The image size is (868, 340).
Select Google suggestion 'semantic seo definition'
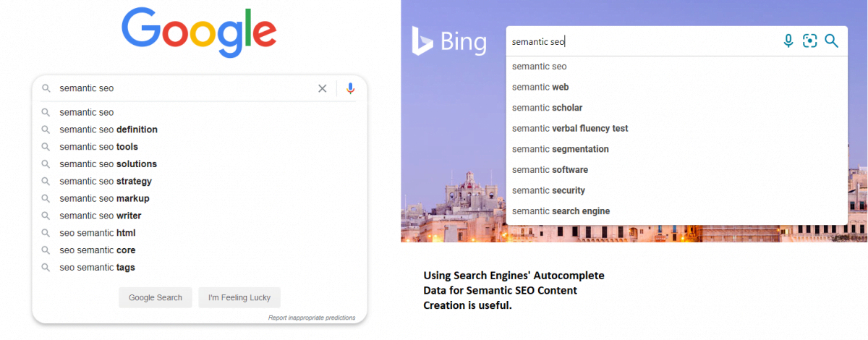coord(109,129)
